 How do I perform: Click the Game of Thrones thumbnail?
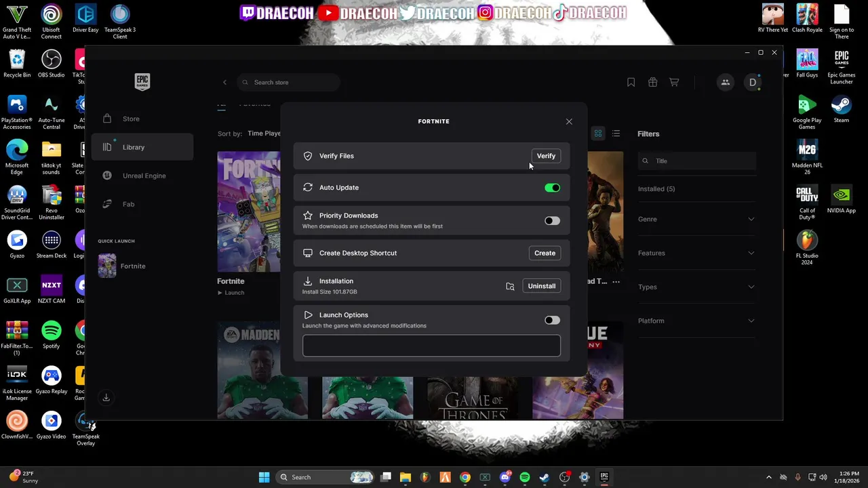[473, 398]
